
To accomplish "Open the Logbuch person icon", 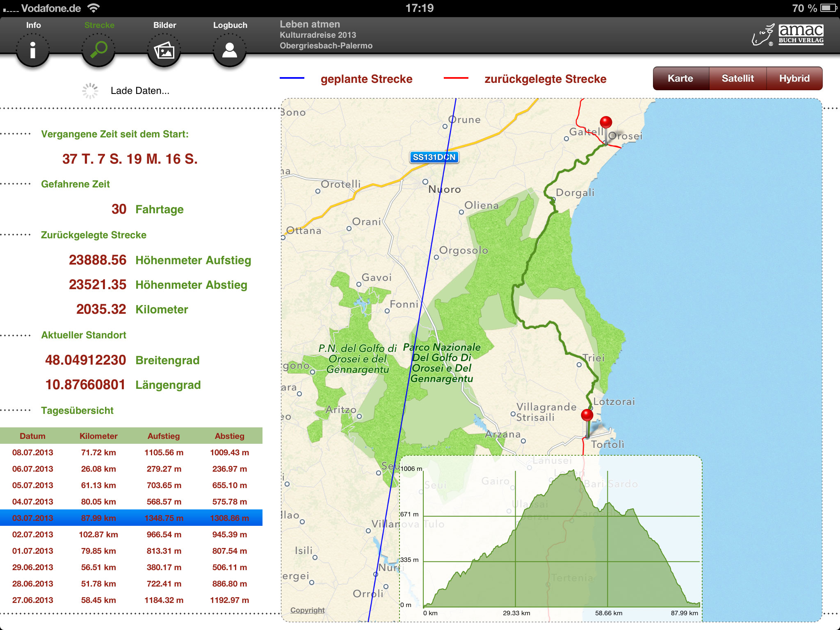I will tap(230, 50).
